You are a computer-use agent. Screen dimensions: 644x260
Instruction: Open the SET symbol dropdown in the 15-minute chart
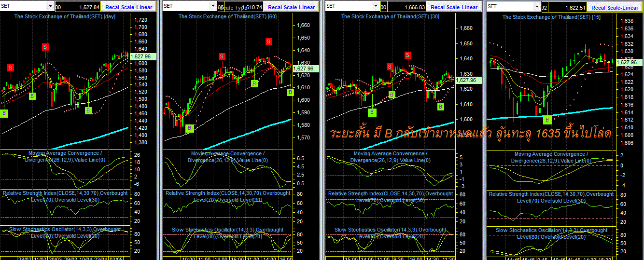[x=537, y=6]
